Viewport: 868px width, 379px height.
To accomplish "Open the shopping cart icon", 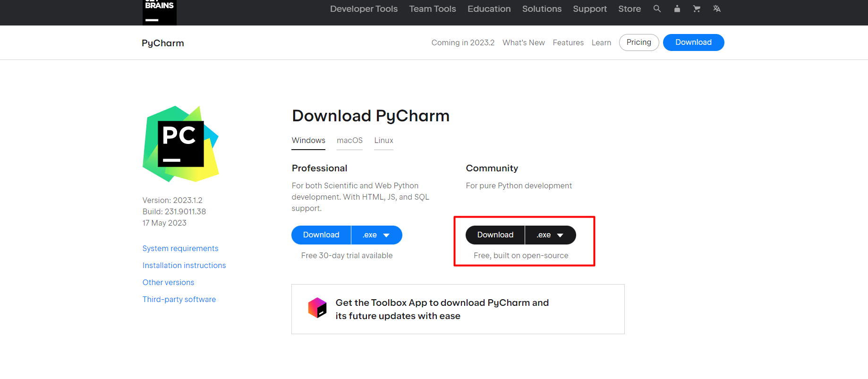I will pyautogui.click(x=697, y=8).
